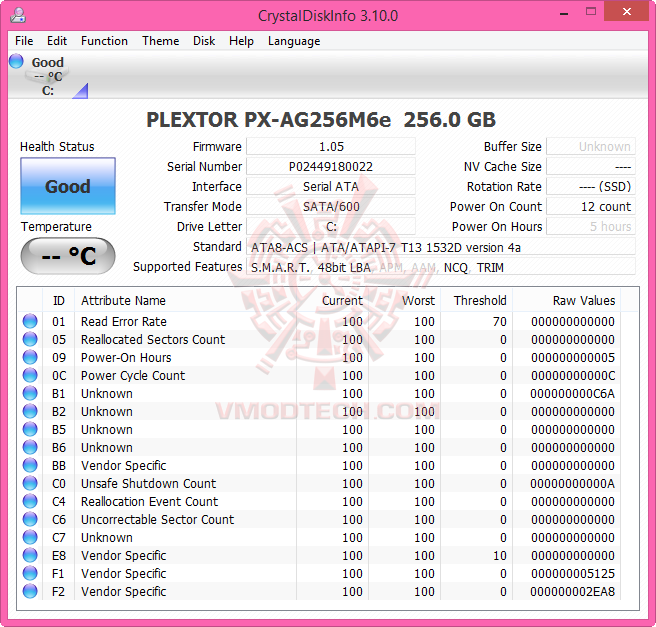The image size is (656, 627).
Task: Click the Transfer Mode field SATA/600
Action: (x=331, y=207)
